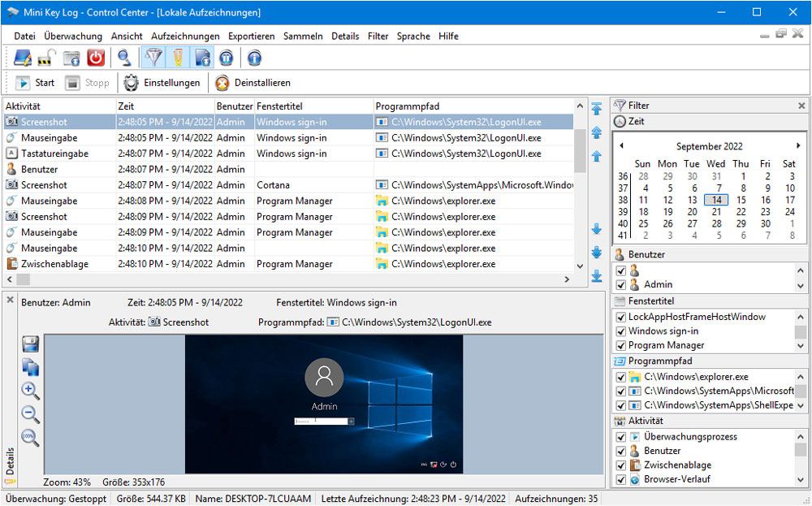
Task: Click the red power button toolbar icon
Action: pyautogui.click(x=96, y=58)
